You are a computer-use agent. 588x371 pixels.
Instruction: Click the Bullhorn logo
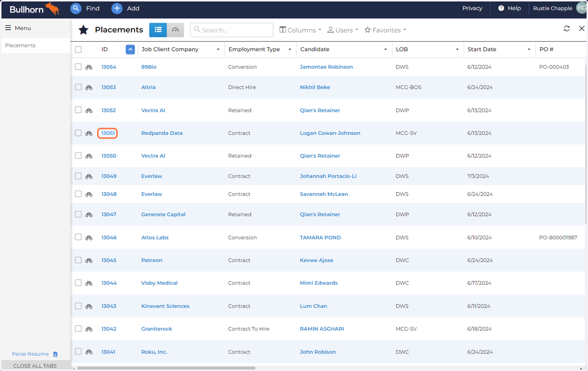coord(34,8)
